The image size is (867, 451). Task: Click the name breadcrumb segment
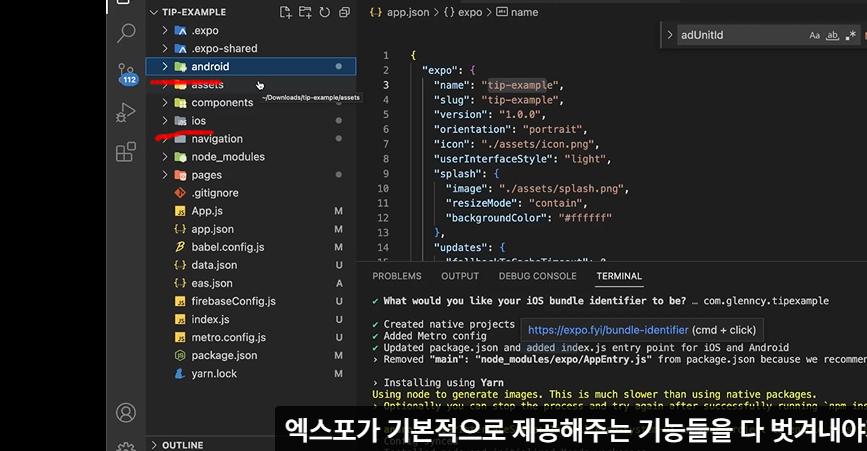tap(518, 12)
